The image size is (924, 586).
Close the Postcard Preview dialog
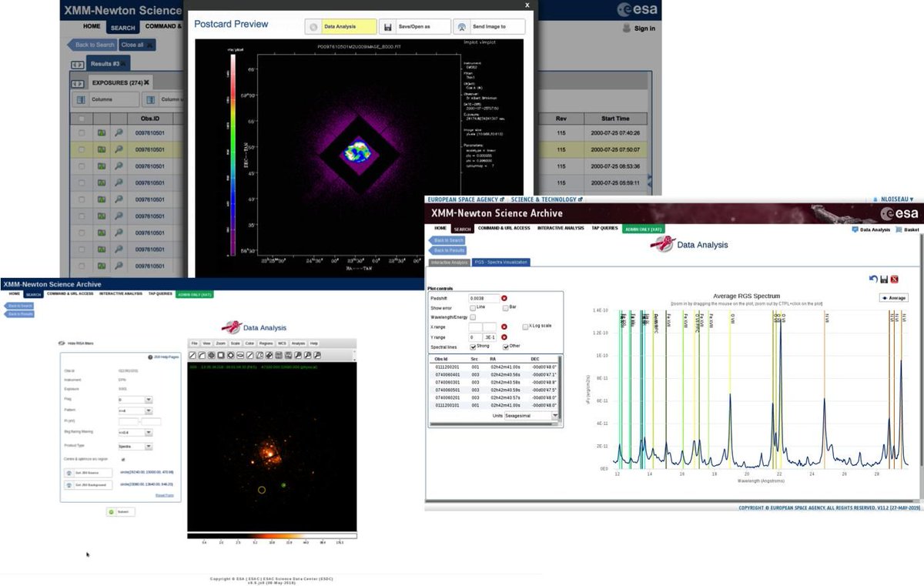click(x=527, y=5)
